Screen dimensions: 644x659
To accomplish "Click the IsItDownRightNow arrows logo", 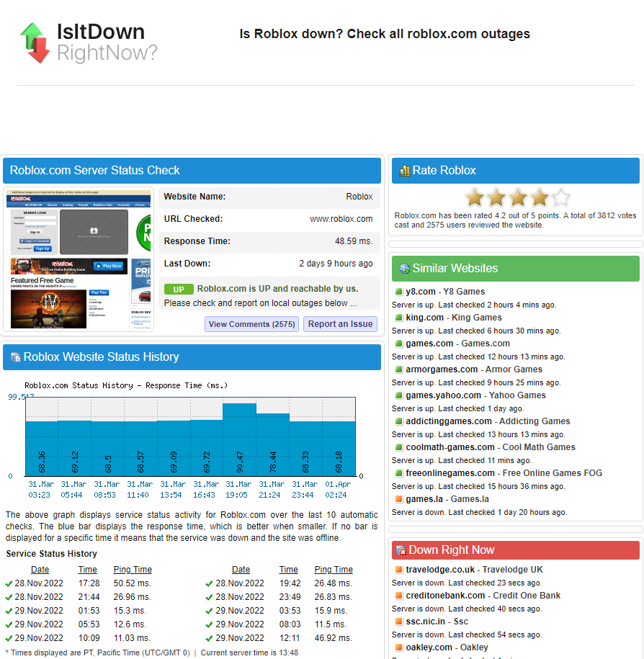I will pos(35,42).
